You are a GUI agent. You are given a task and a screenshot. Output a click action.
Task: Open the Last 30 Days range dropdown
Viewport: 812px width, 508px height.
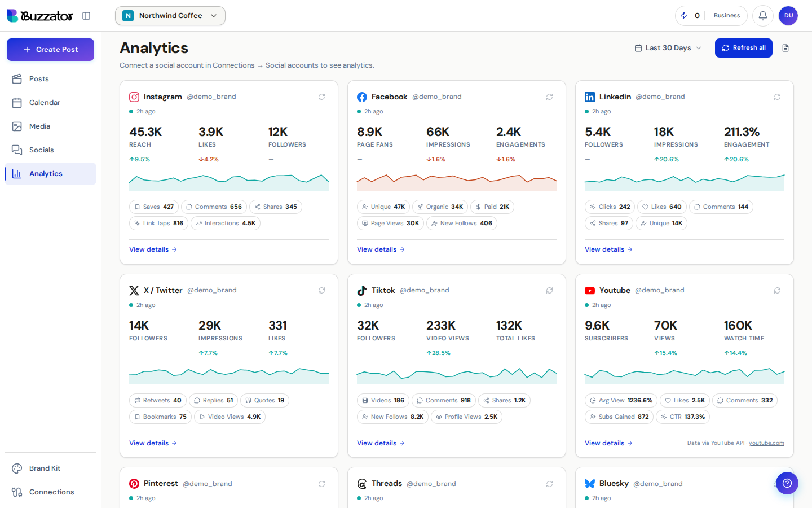[x=668, y=48]
